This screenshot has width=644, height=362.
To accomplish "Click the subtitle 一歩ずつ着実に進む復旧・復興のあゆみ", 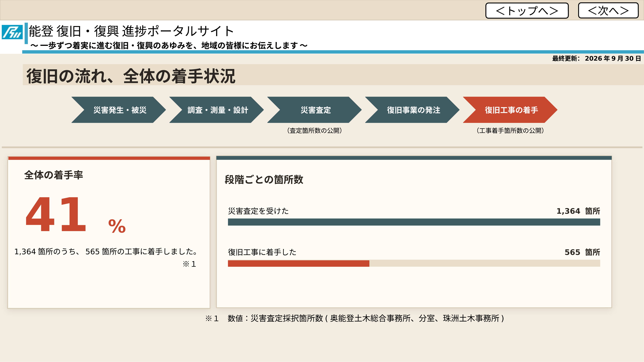I will point(169,46).
